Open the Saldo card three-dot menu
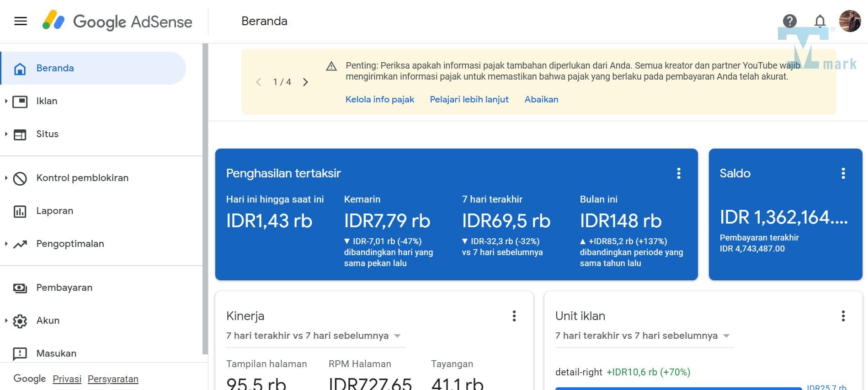 [843, 173]
